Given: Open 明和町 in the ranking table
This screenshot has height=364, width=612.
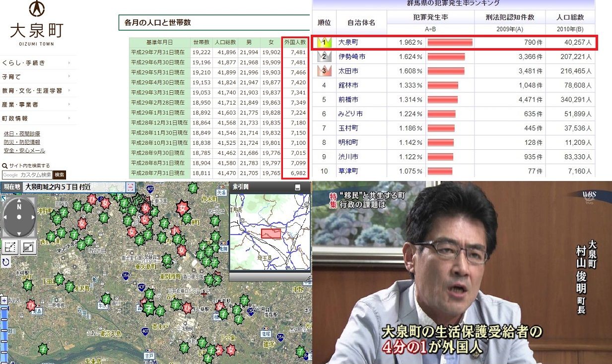Looking at the screenshot, I should pyautogui.click(x=348, y=143).
